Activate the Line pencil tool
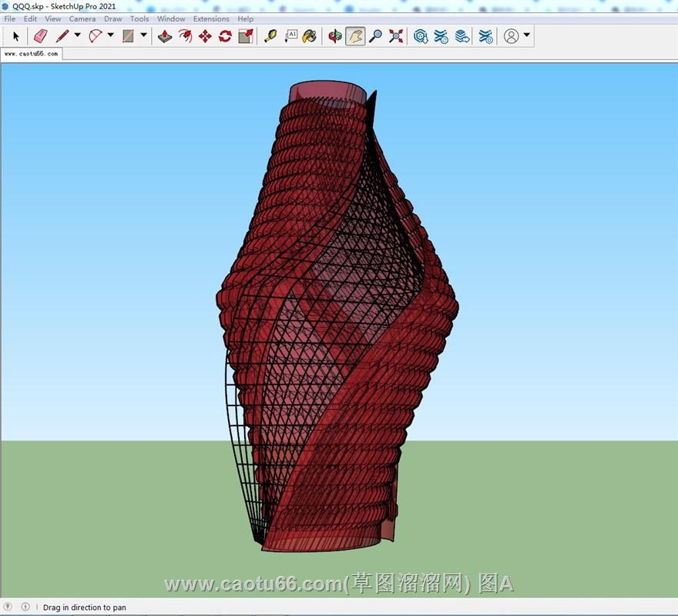The image size is (678, 616). [62, 36]
